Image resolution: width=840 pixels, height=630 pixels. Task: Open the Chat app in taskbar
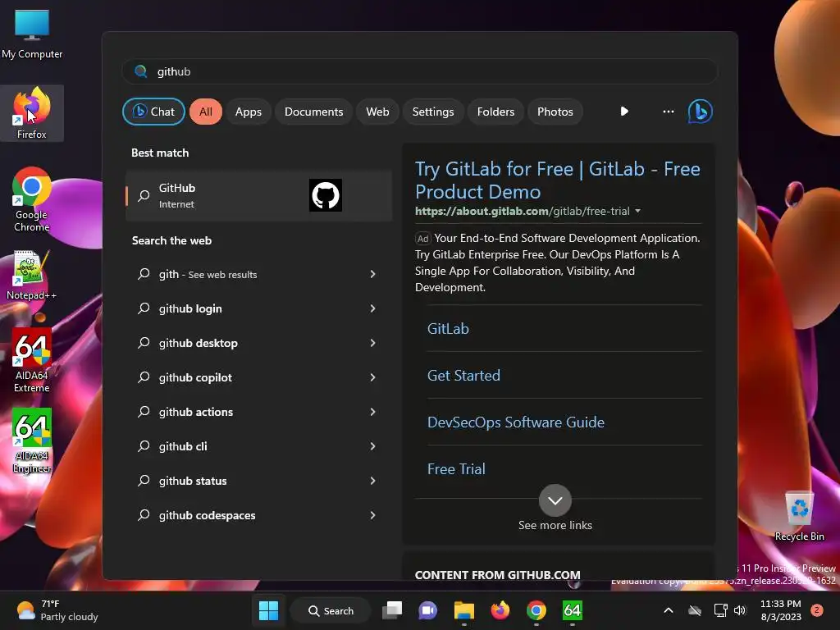(x=427, y=610)
